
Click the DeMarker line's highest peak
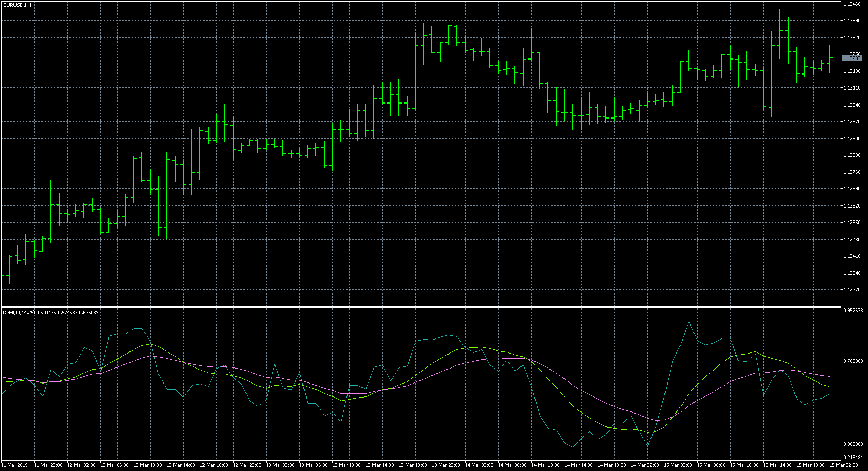tap(689, 321)
